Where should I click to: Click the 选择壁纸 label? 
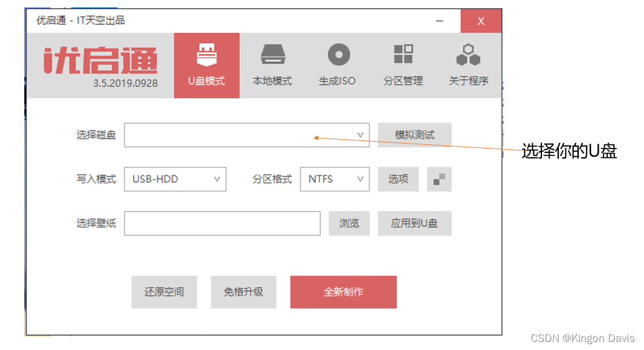point(96,223)
